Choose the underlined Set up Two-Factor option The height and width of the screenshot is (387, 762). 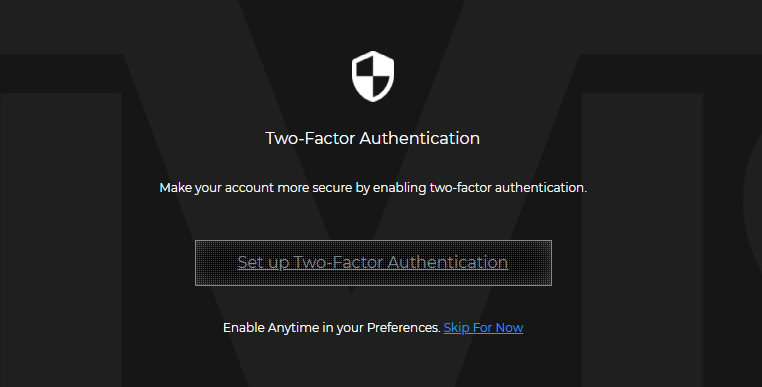[x=373, y=263]
